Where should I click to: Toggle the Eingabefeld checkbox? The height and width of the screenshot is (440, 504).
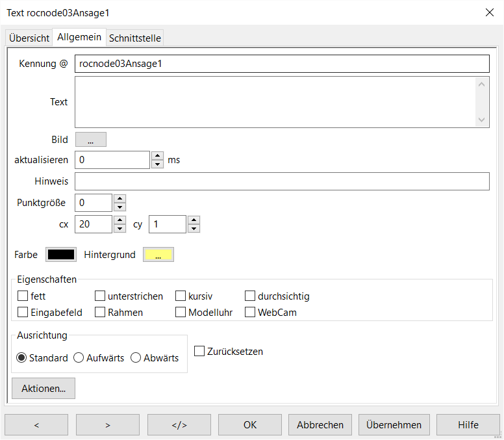point(23,313)
